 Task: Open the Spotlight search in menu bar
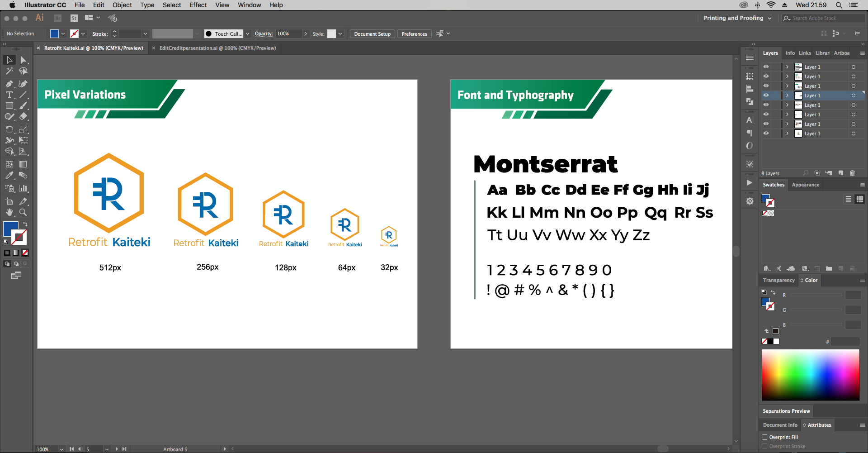click(x=839, y=5)
